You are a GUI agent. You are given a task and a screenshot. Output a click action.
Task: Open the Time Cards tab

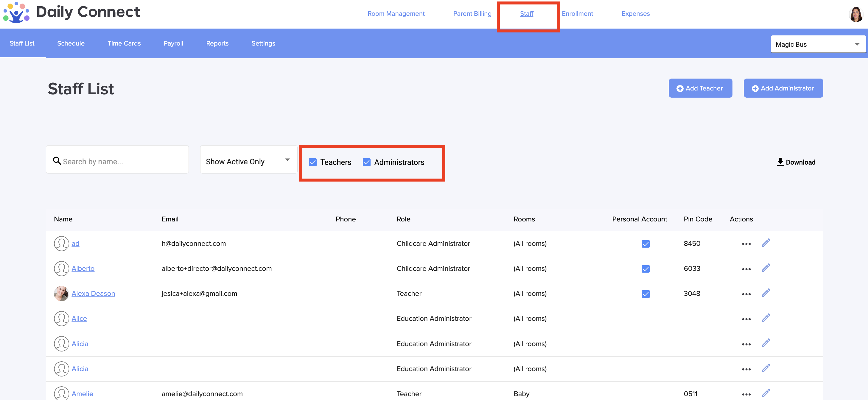[x=124, y=43]
